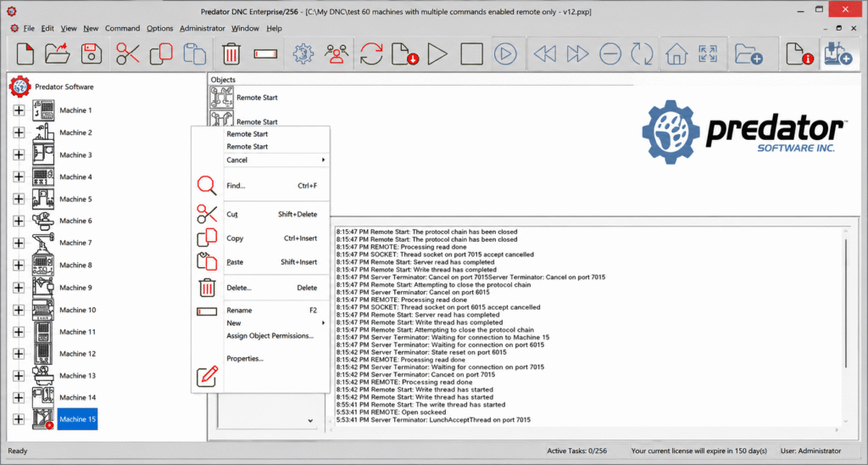868x465 pixels.
Task: Expand the Machine 8 tree node
Action: [x=19, y=265]
